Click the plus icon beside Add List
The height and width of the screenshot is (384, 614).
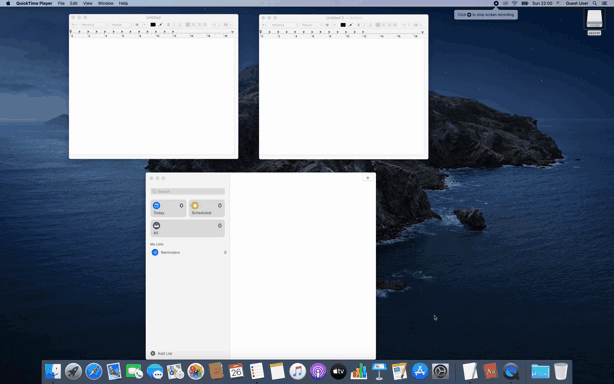153,353
